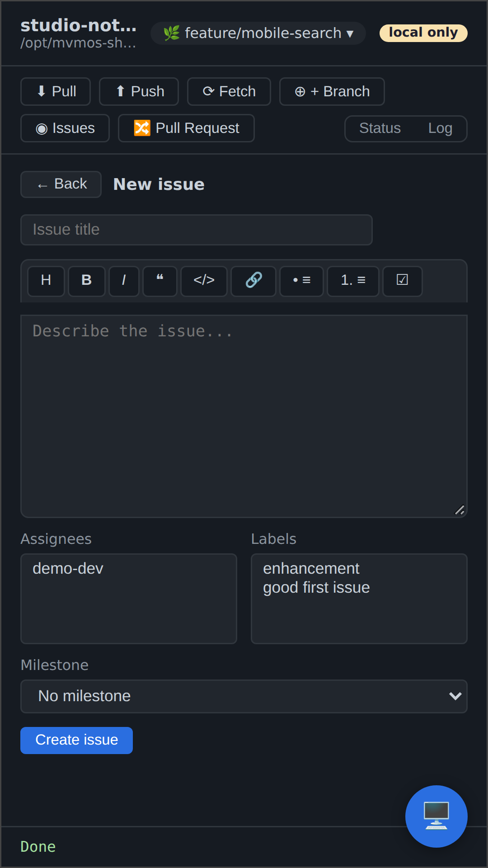
Task: Select the good first issue label
Action: click(359, 587)
